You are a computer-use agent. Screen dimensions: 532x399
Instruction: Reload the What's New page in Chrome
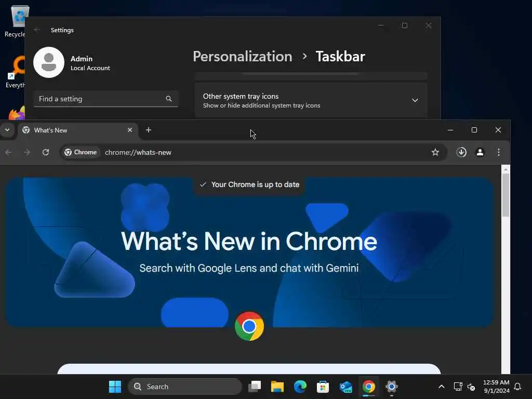(46, 152)
